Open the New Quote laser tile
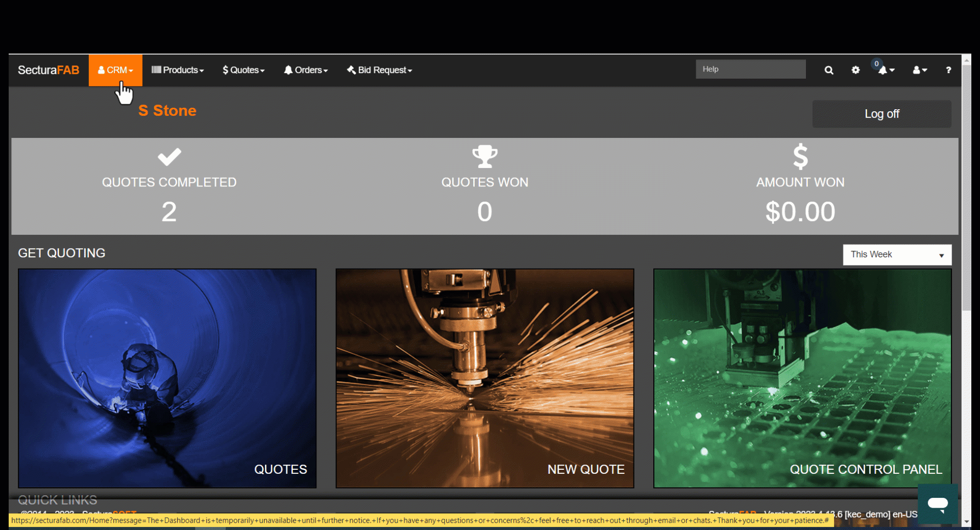The image size is (980, 530). (484, 378)
